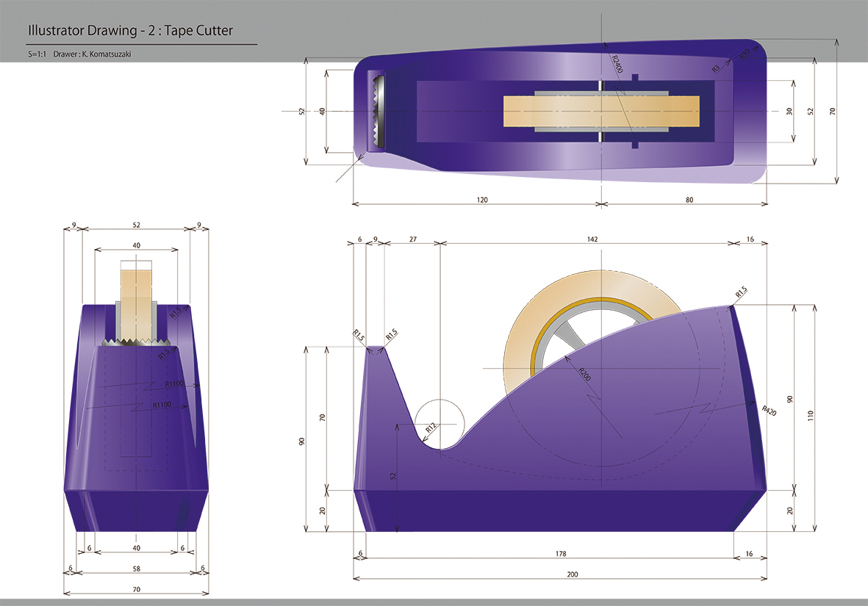
Task: Select the '142' dimension above side view
Action: [x=592, y=239]
